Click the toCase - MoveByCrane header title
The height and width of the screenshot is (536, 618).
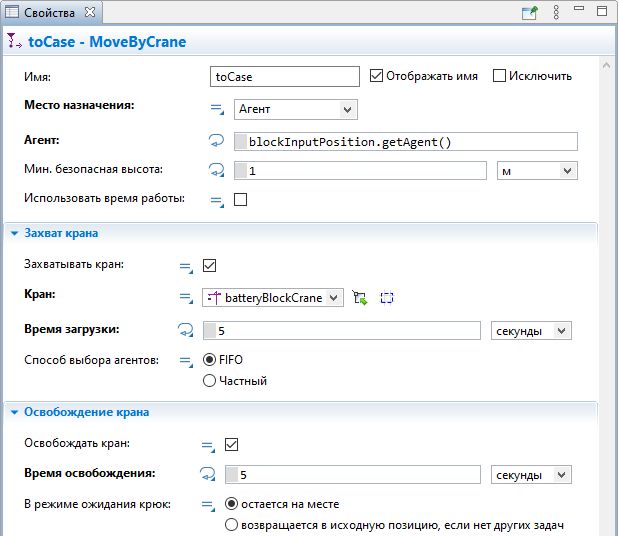[107, 41]
